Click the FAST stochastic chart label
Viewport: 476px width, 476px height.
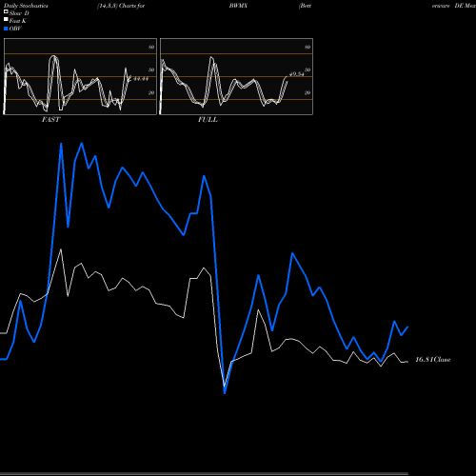tap(50, 120)
